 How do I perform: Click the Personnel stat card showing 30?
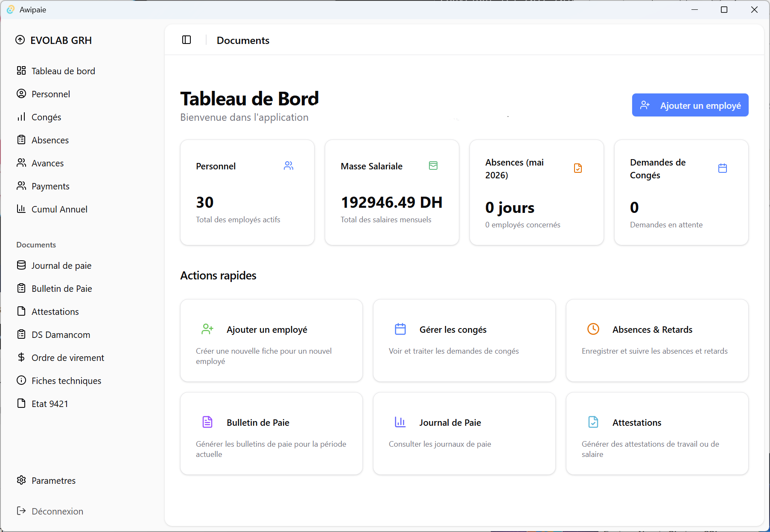(248, 192)
